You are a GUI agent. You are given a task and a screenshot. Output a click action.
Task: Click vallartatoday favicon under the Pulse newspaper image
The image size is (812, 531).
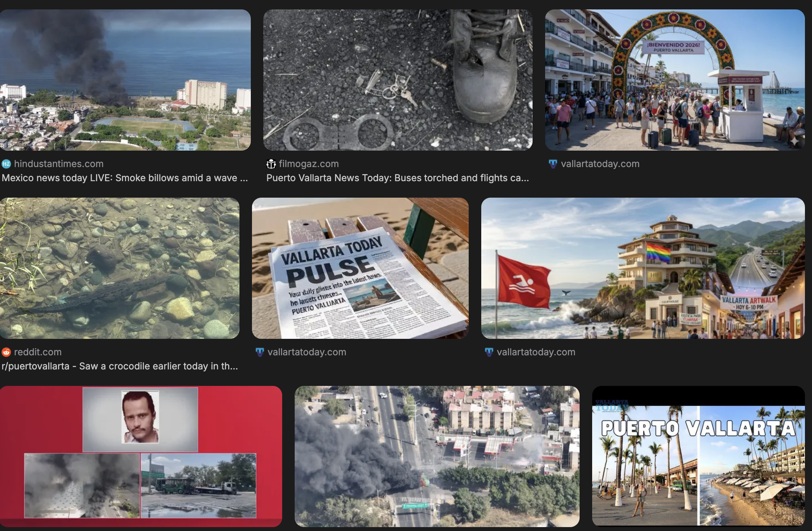[259, 352]
